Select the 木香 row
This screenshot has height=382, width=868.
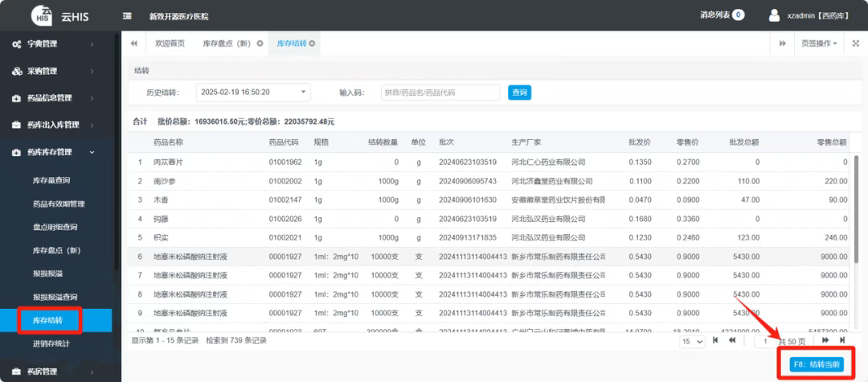click(x=490, y=200)
